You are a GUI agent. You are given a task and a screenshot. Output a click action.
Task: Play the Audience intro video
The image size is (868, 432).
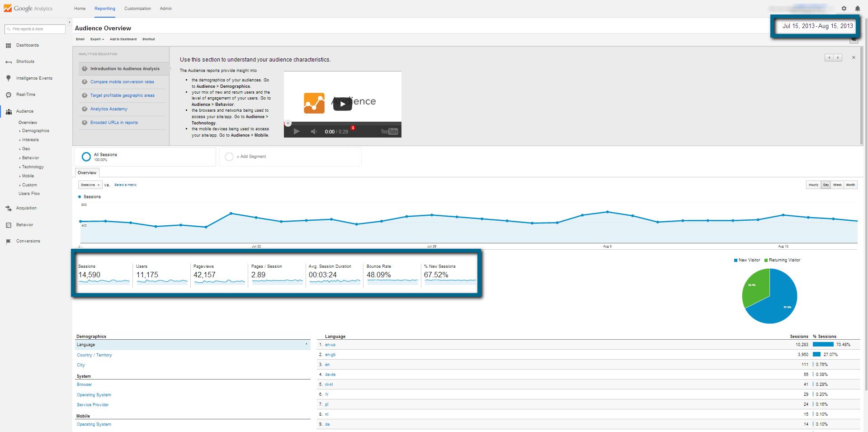click(x=342, y=104)
